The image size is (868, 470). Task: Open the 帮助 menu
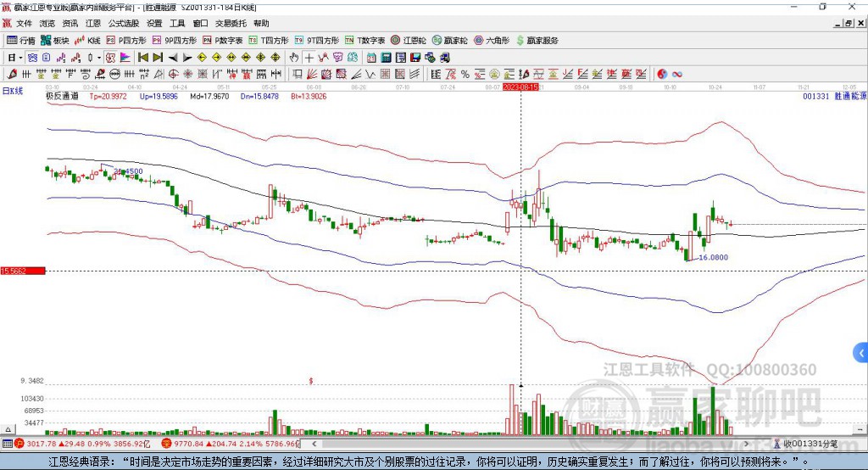pos(261,23)
